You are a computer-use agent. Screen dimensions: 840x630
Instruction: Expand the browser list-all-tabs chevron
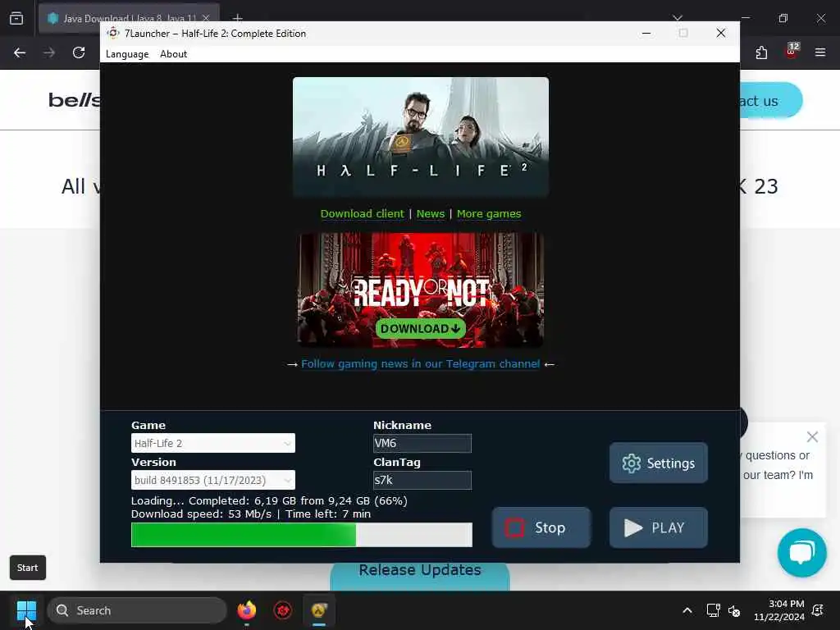(678, 18)
